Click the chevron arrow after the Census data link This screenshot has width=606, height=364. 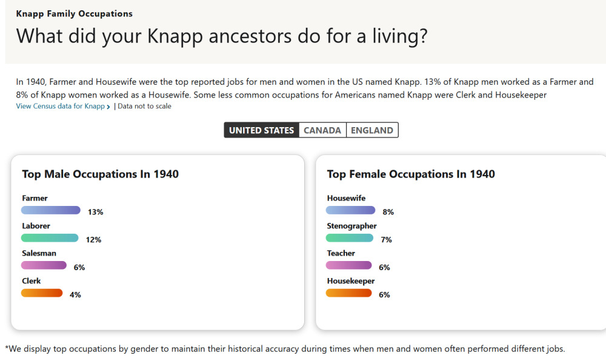coord(108,107)
